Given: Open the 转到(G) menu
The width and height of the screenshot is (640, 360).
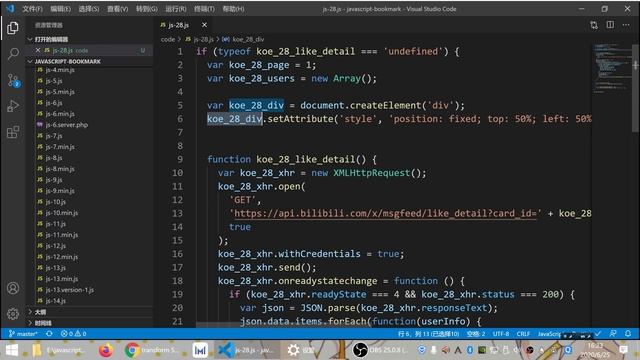Looking at the screenshot, I should click(x=147, y=9).
